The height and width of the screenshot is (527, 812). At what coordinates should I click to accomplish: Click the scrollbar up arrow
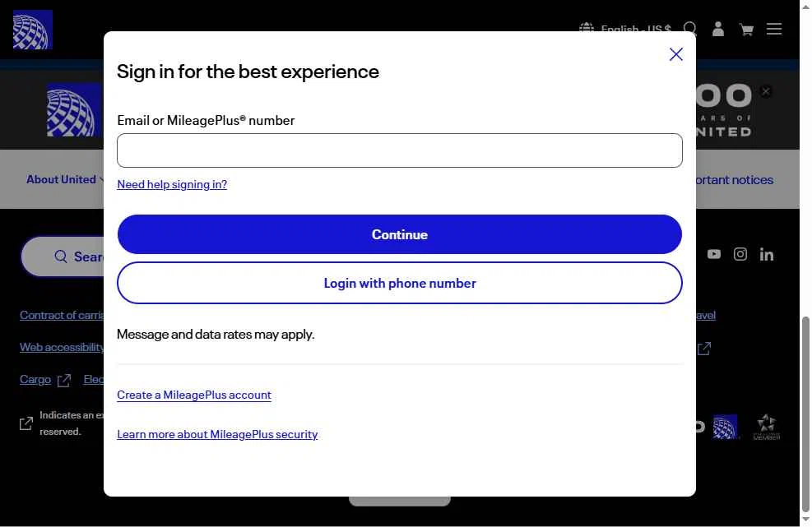coord(805,7)
